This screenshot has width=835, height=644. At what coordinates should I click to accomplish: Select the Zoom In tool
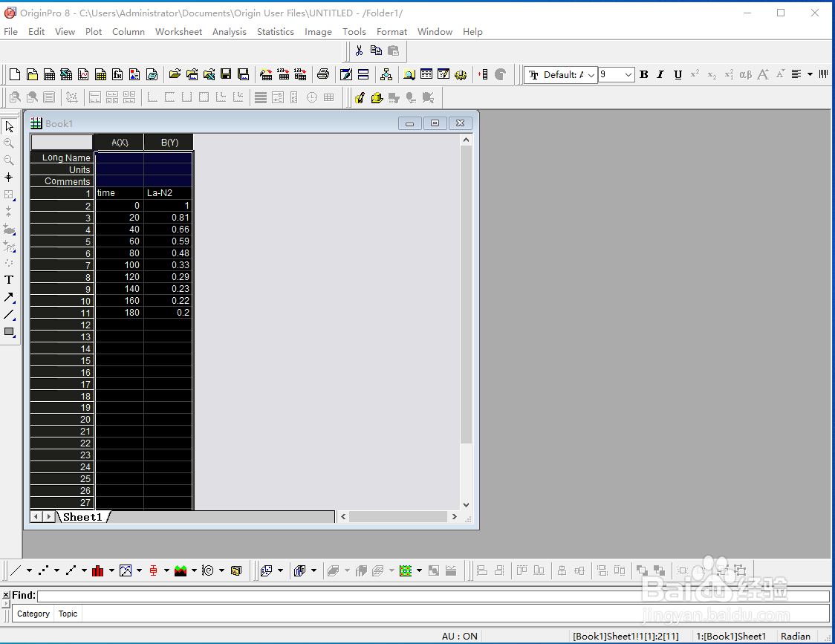(x=9, y=143)
